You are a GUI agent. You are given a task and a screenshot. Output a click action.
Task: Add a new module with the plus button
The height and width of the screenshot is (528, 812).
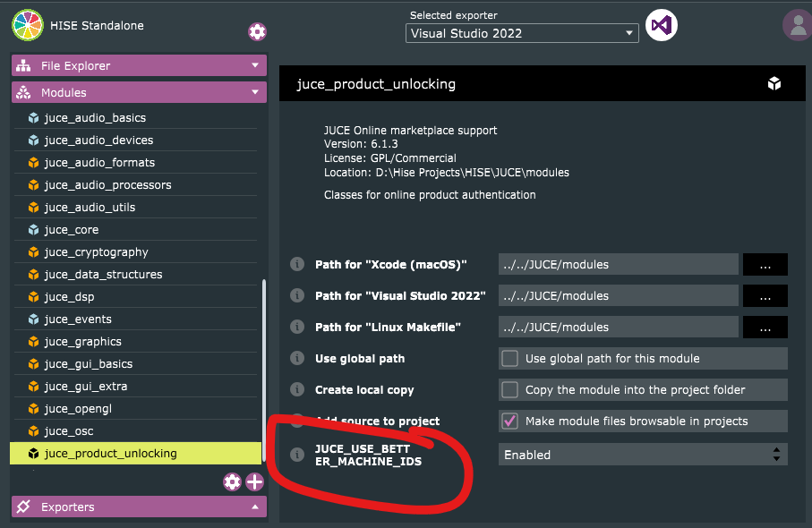pos(254,482)
